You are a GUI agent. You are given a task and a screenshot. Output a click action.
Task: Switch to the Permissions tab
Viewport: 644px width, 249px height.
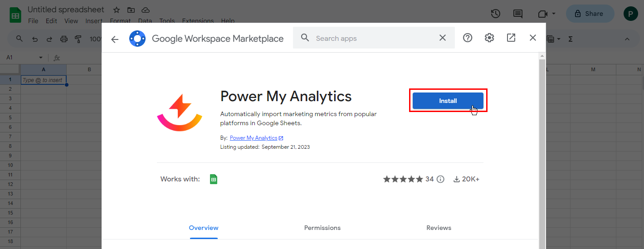coord(322,228)
